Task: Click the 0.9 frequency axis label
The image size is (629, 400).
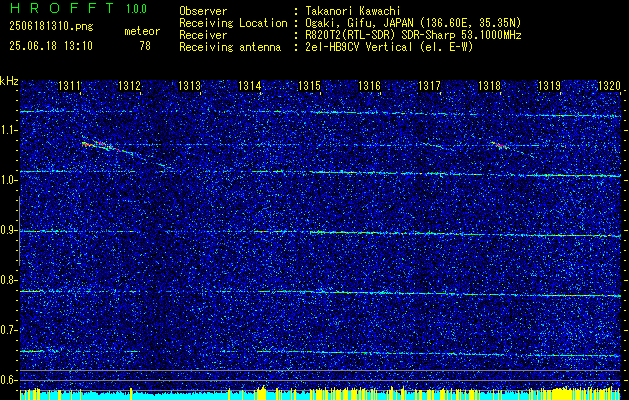Action: click(x=8, y=230)
